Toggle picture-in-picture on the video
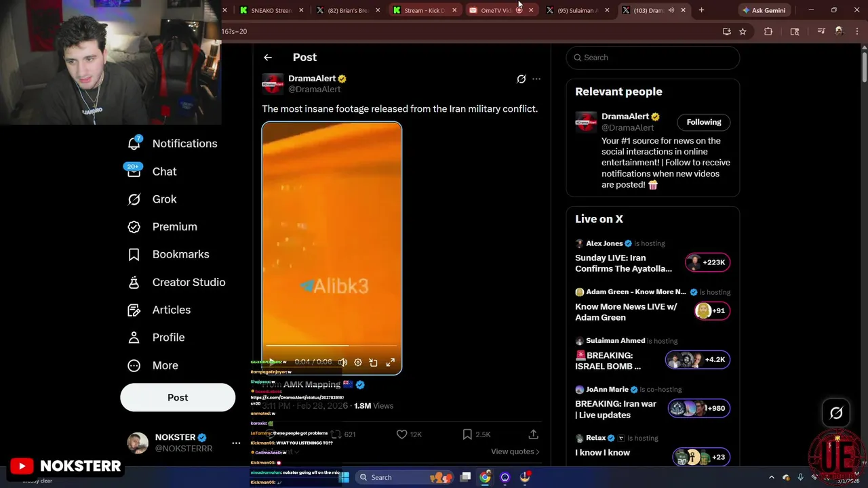Image resolution: width=868 pixels, height=488 pixels. click(x=373, y=363)
